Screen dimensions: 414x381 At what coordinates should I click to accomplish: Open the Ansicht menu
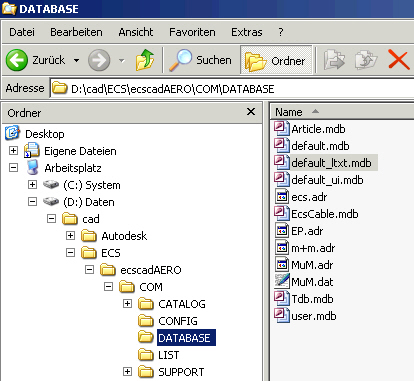[136, 32]
